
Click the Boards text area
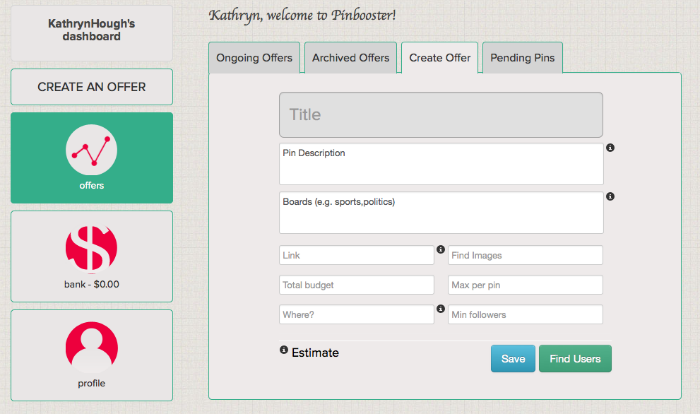tap(441, 213)
